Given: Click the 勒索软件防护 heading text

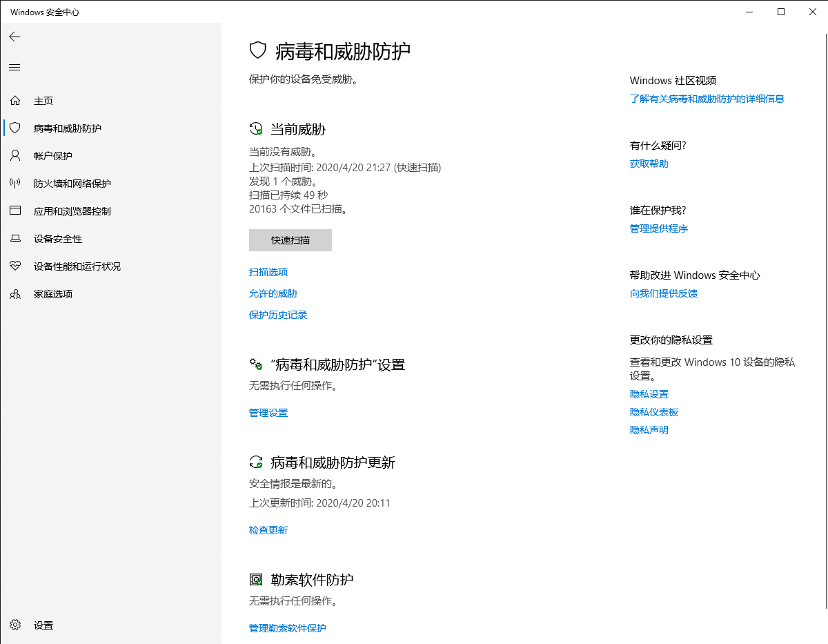Looking at the screenshot, I should (x=312, y=580).
